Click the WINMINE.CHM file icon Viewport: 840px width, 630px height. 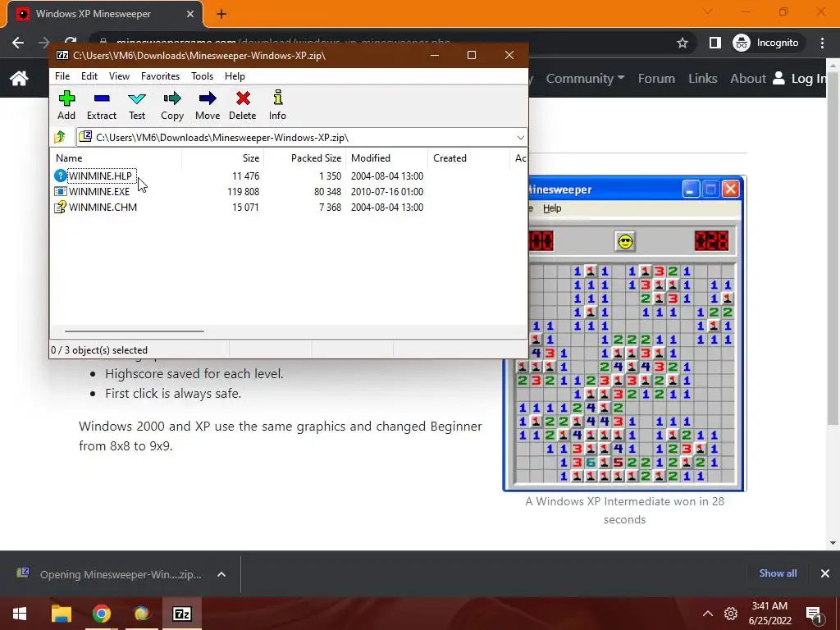click(60, 207)
